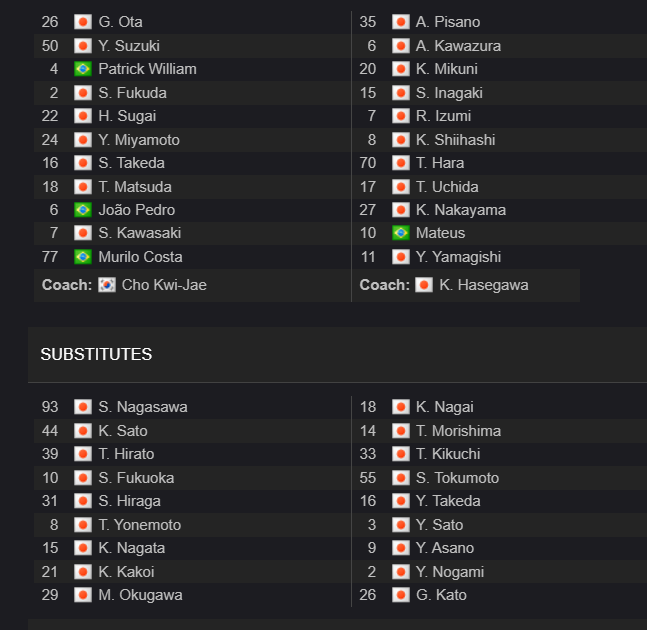Click Brazil flag beside João Pedro
Image resolution: width=647 pixels, height=630 pixels.
click(x=83, y=210)
